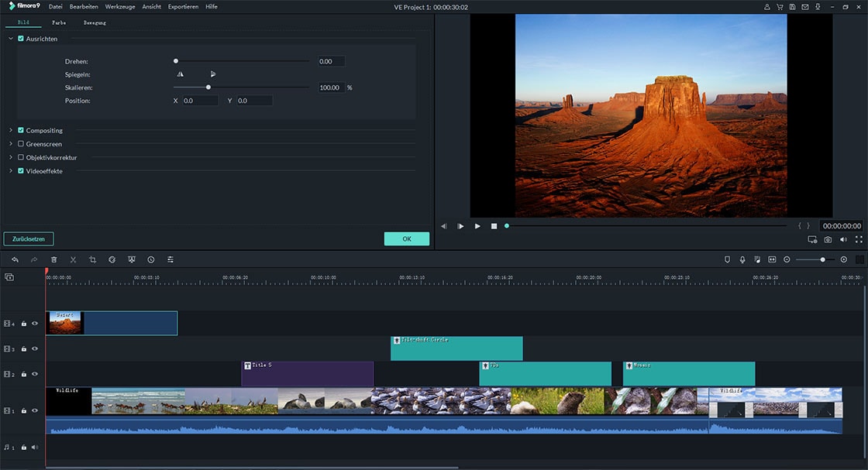Split clip using the scissors icon

[73, 259]
